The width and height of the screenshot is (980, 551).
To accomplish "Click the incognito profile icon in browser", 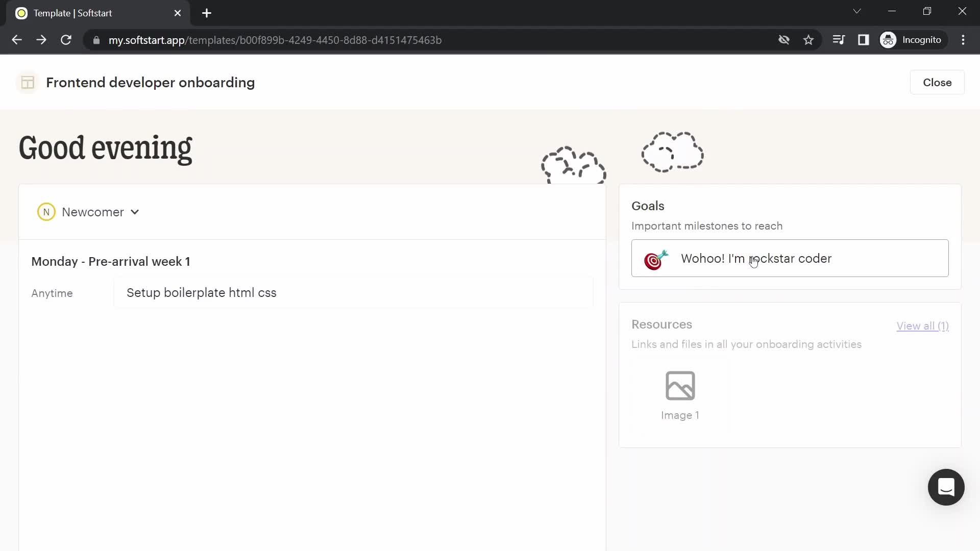I will point(891,40).
